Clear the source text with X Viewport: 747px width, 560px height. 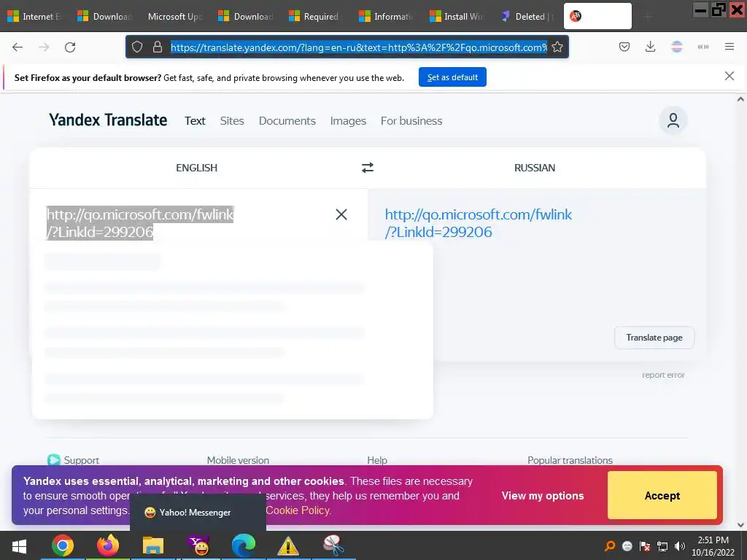coord(341,214)
